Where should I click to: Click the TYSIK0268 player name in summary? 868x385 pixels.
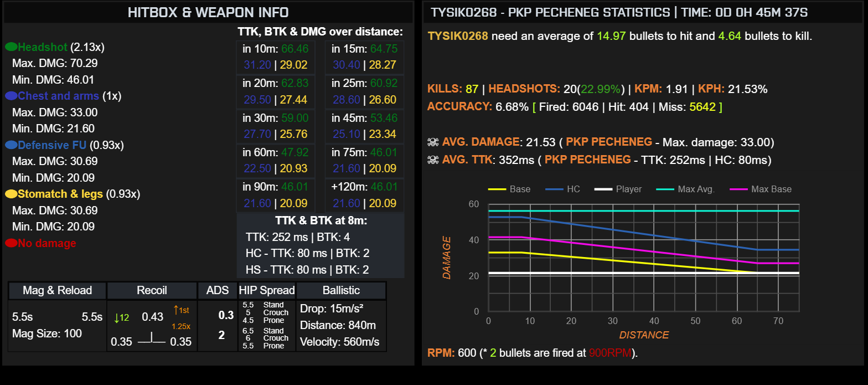tap(458, 37)
